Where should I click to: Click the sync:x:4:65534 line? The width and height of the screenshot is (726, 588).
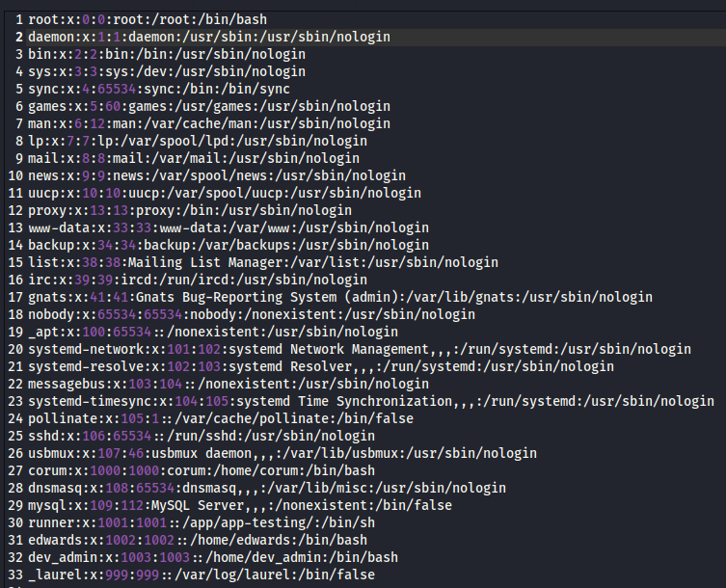coord(159,89)
